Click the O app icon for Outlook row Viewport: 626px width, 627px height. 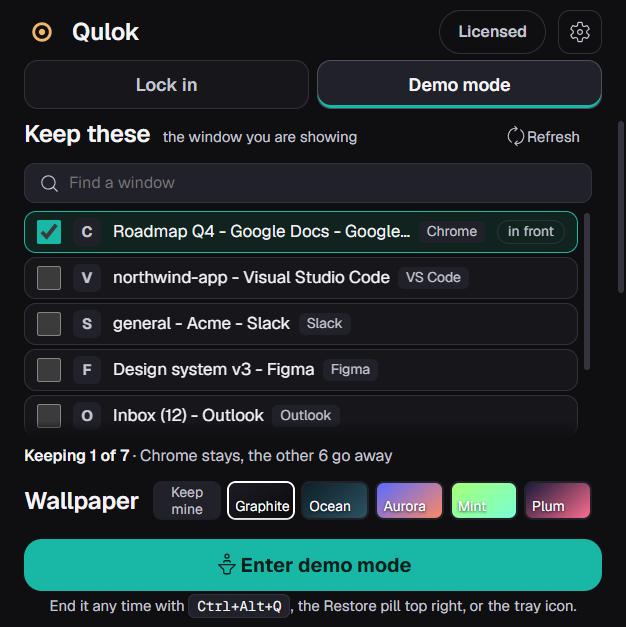coord(87,416)
